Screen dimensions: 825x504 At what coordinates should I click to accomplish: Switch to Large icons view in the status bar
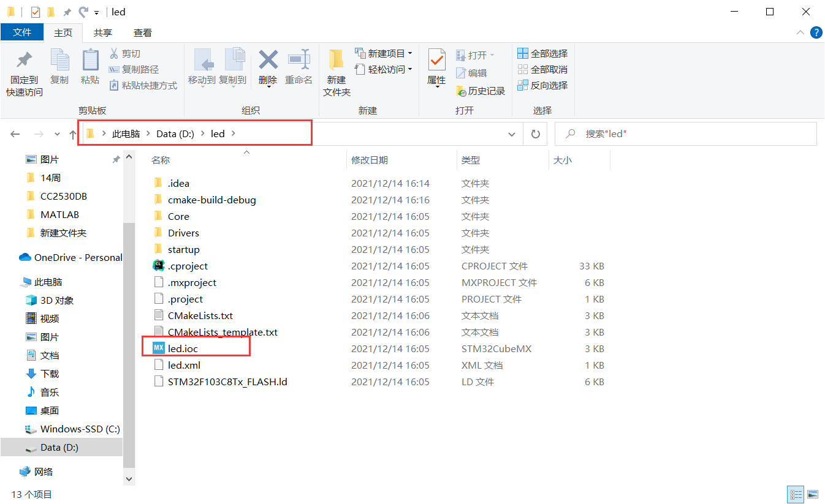[x=813, y=494]
